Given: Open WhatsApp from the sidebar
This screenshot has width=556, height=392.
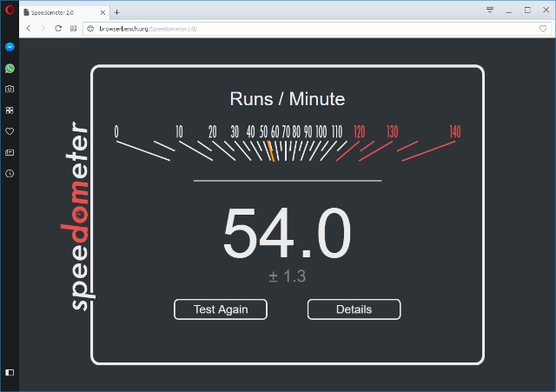Looking at the screenshot, I should point(10,68).
